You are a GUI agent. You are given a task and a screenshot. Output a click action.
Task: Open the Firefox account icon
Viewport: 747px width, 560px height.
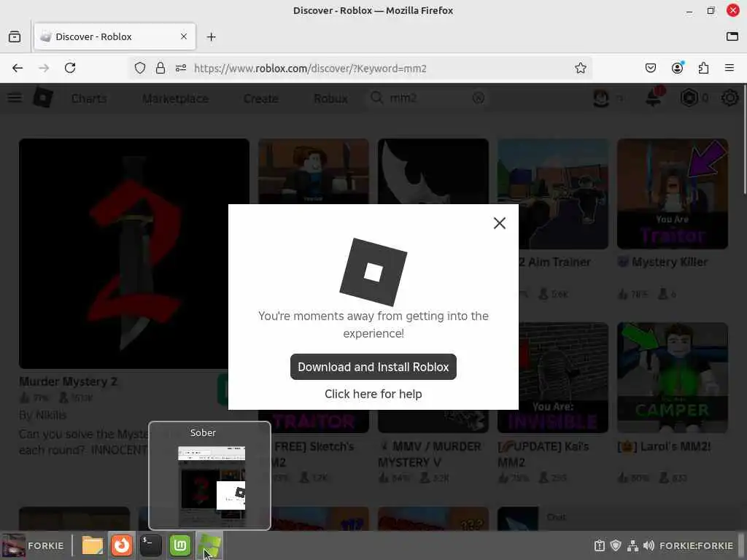point(677,68)
